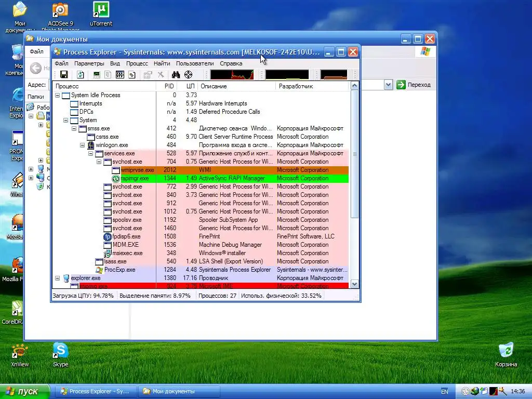Click the Переход button in Мои документы
532x399 pixels.
414,85
